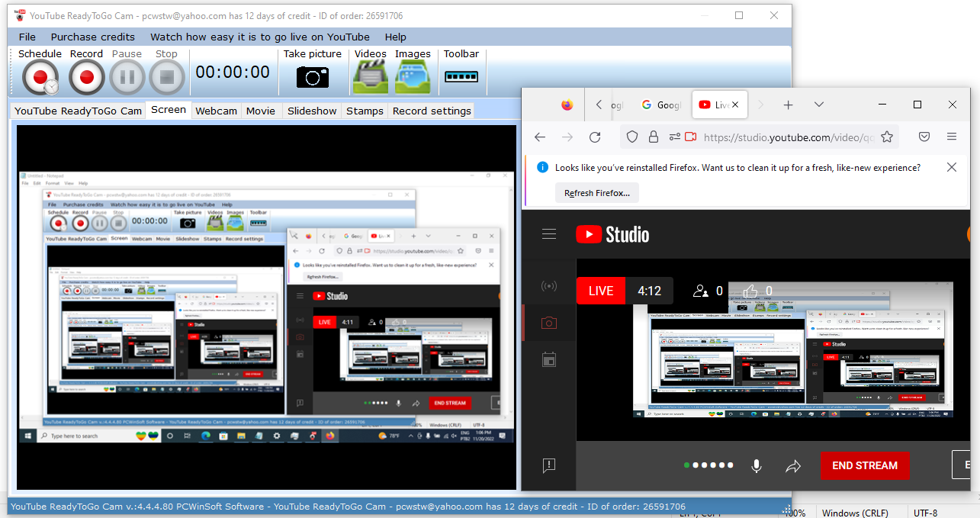
Task: Click the red LIVE badge
Action: click(601, 291)
